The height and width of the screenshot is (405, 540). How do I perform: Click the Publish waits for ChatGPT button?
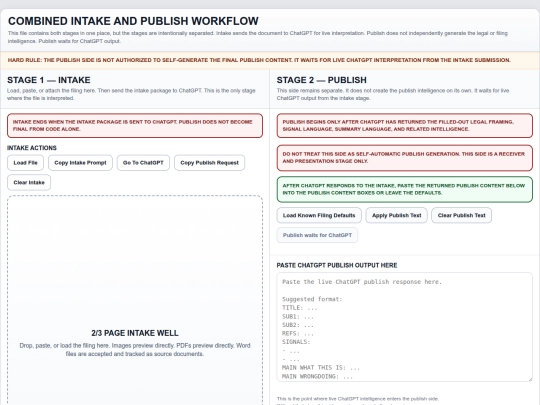(317, 235)
